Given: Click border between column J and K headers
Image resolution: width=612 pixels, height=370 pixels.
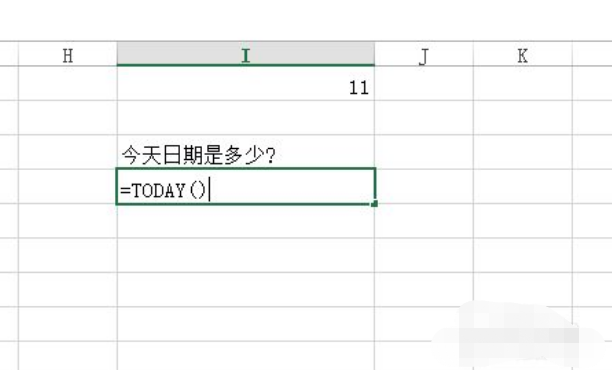Looking at the screenshot, I should coord(473,54).
